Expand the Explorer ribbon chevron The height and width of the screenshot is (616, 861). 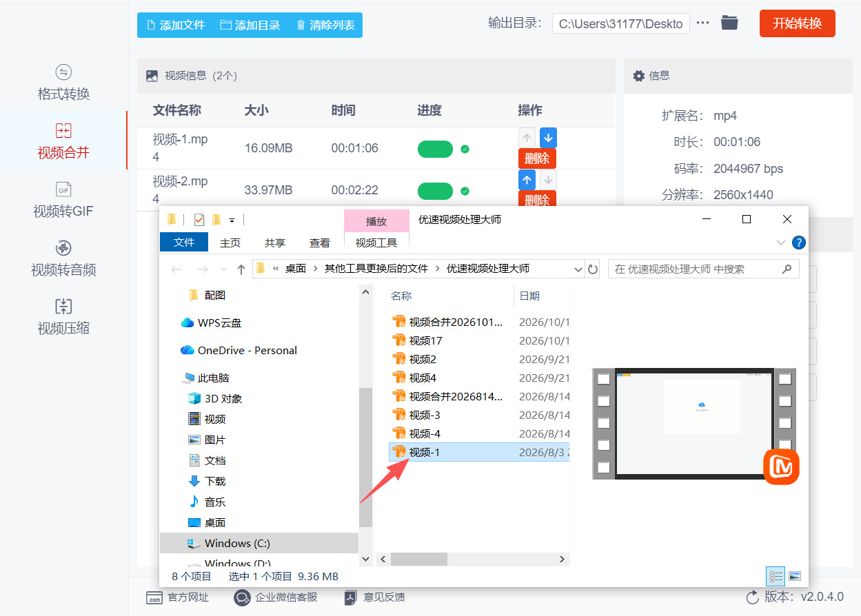[781, 243]
